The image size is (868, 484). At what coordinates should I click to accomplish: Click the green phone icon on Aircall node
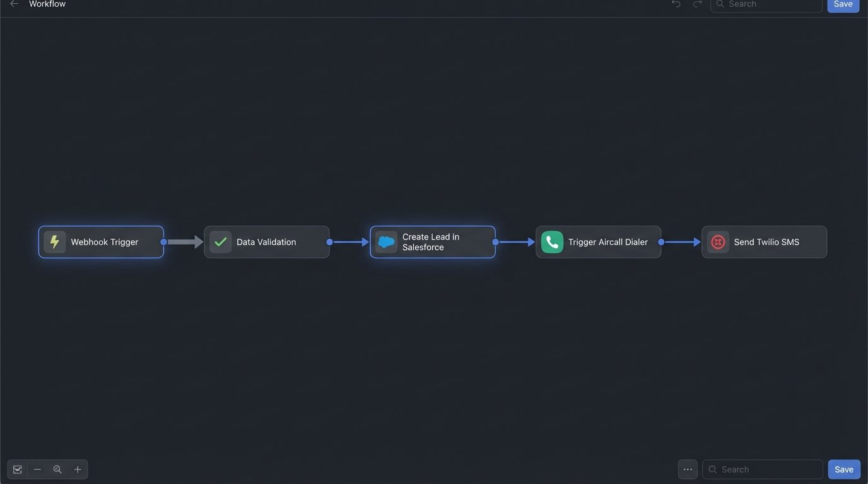pyautogui.click(x=552, y=242)
